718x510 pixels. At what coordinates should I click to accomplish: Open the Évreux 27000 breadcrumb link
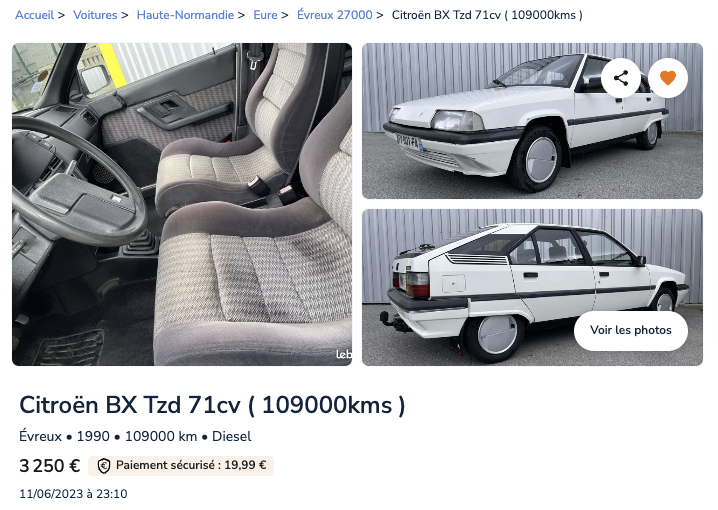pos(335,15)
